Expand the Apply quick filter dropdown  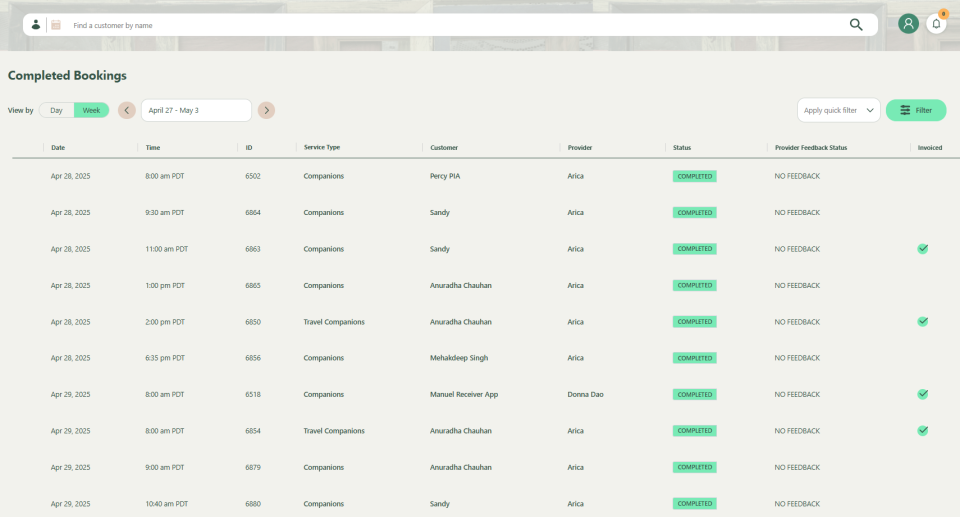pos(838,110)
